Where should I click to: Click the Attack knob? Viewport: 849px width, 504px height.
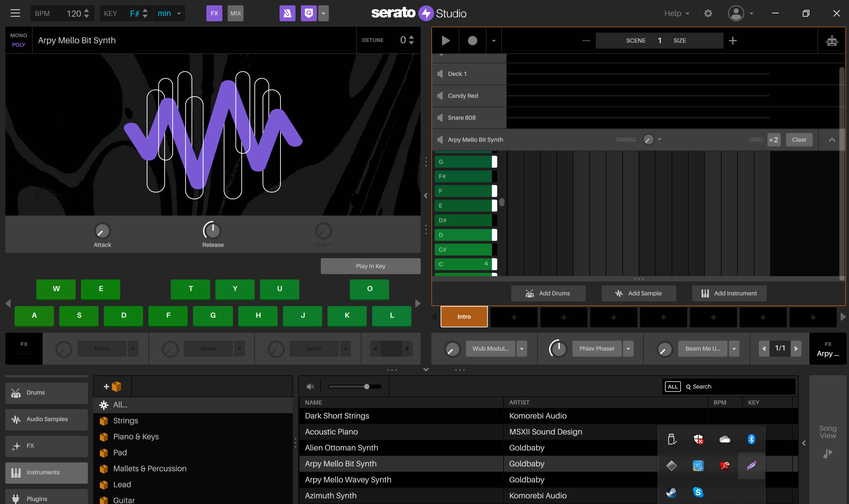(x=102, y=231)
